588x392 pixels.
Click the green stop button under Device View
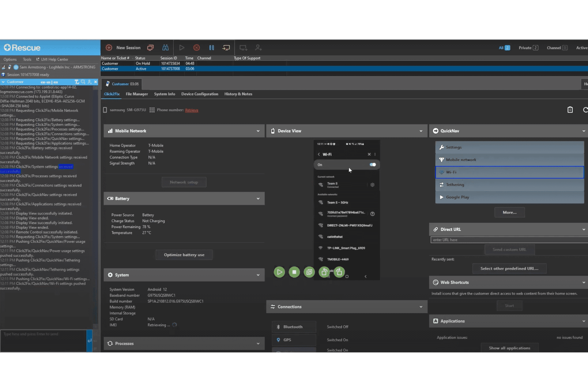(294, 272)
